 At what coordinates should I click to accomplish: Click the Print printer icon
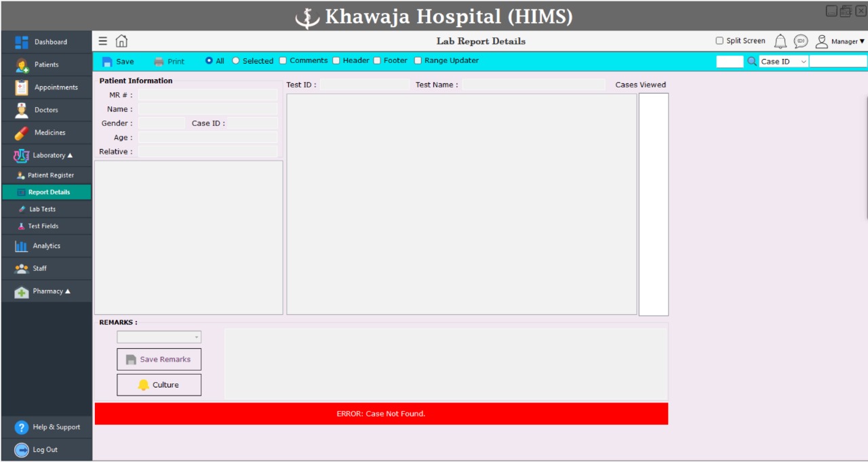point(159,62)
